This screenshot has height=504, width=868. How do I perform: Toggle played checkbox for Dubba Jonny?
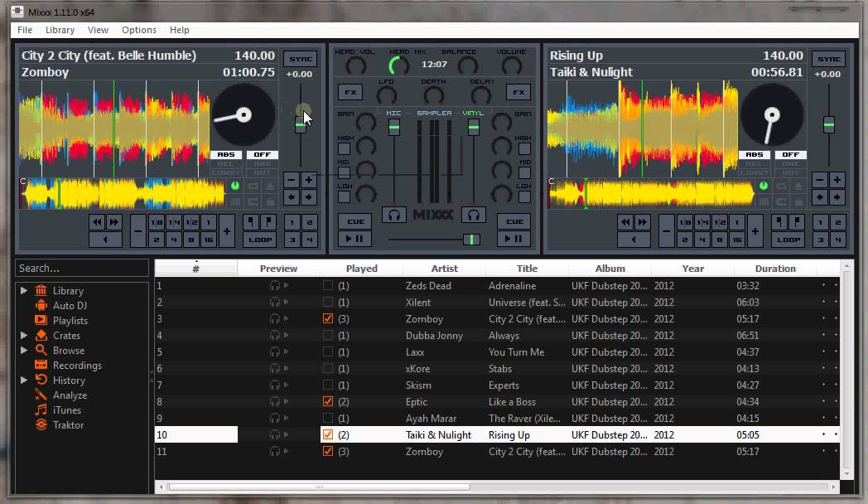tap(328, 336)
